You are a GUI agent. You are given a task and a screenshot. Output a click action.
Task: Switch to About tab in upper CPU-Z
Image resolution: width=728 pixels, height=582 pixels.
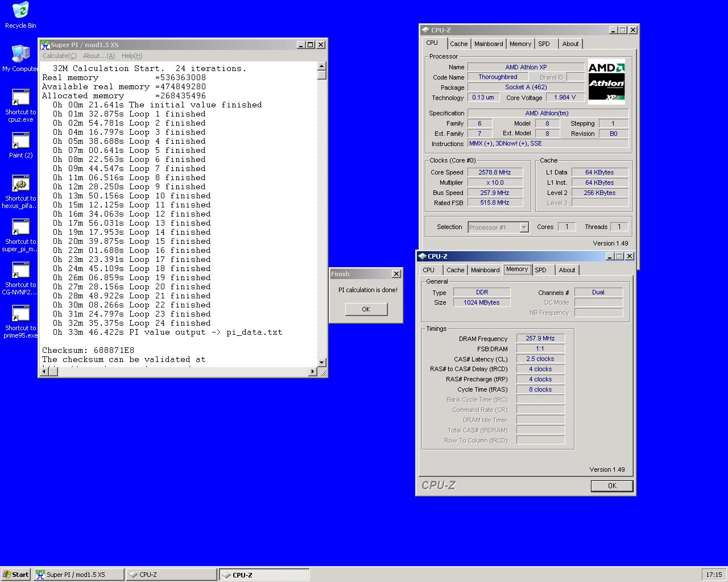tap(570, 44)
